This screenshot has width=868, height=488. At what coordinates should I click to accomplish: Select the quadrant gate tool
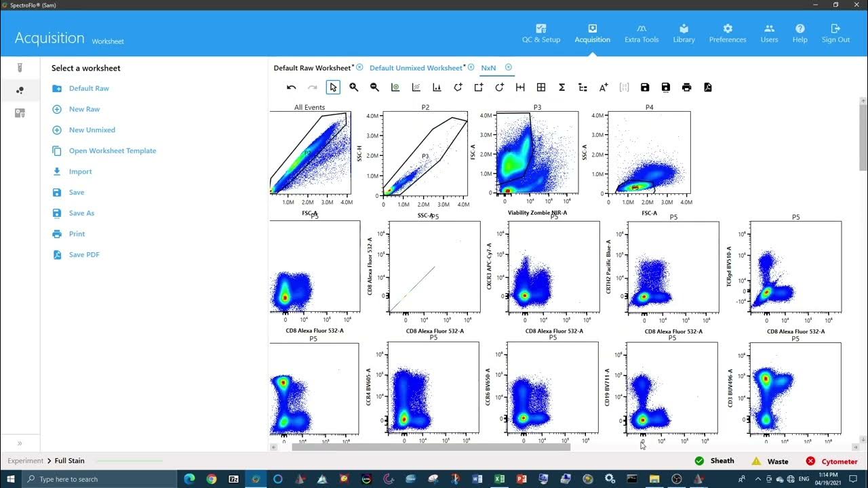[x=541, y=87]
